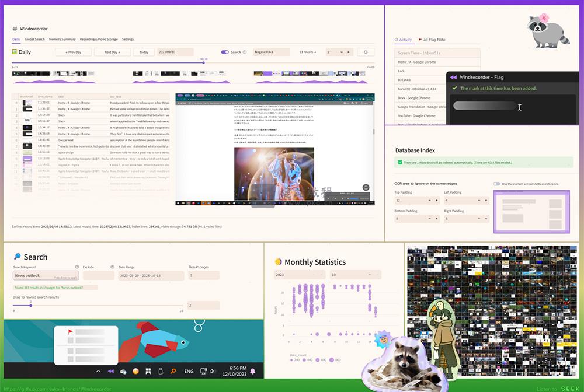Image resolution: width=584 pixels, height=392 pixels.
Task: Click the orange magnifier icon in the taskbar
Action: coord(173,371)
